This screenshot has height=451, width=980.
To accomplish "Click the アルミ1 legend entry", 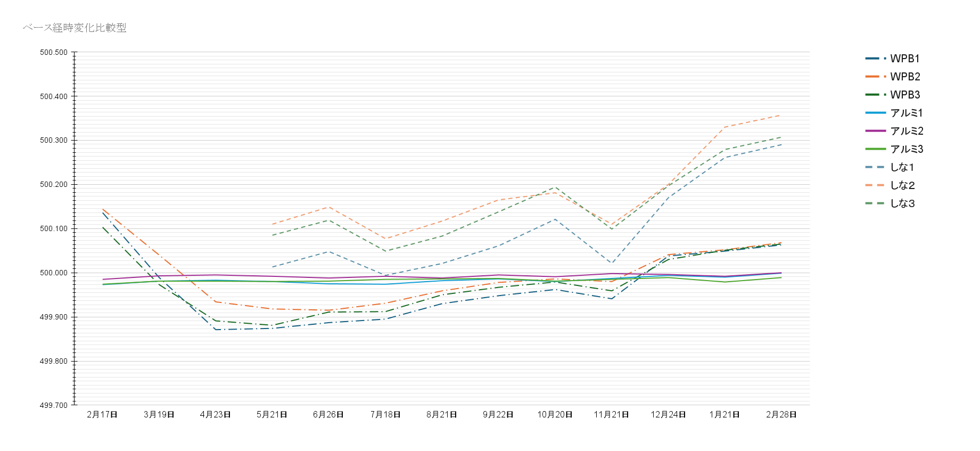I will click(x=906, y=113).
